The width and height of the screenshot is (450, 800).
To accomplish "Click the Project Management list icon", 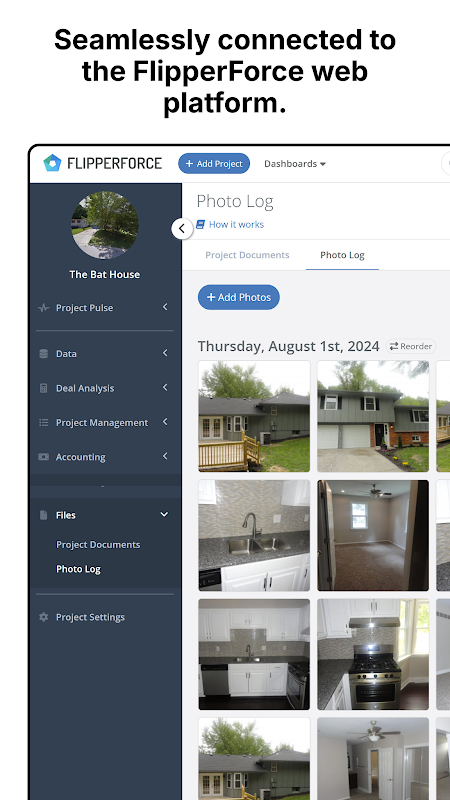I will [x=43, y=422].
